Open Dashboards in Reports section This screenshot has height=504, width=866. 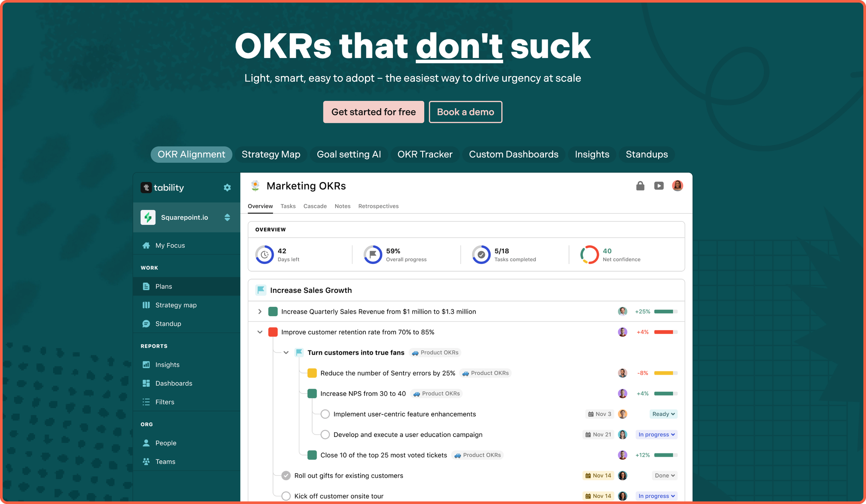(x=174, y=383)
